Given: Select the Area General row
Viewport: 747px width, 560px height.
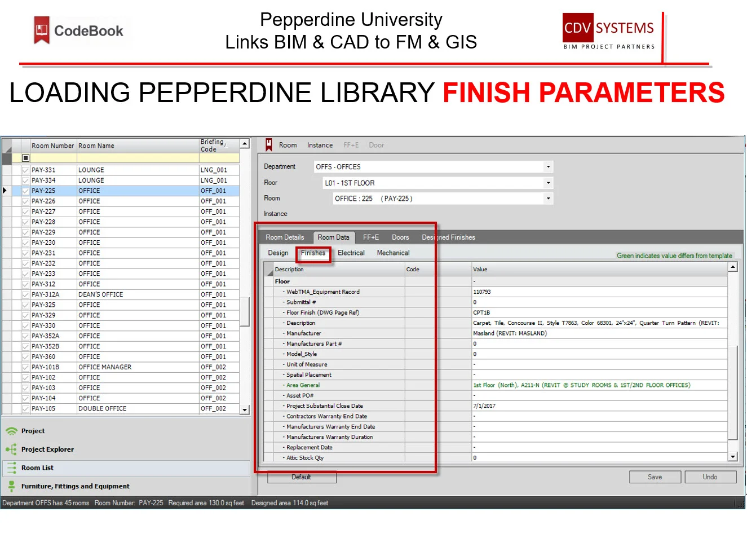Looking at the screenshot, I should [x=496, y=385].
